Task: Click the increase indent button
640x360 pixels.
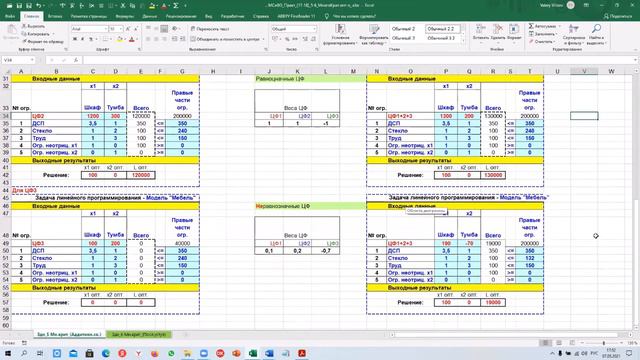Action: point(182,39)
